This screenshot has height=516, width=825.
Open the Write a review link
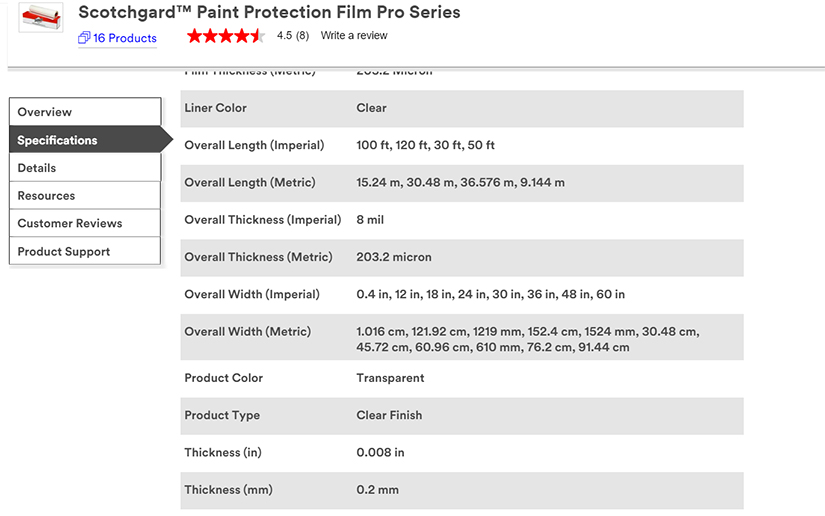tap(354, 36)
